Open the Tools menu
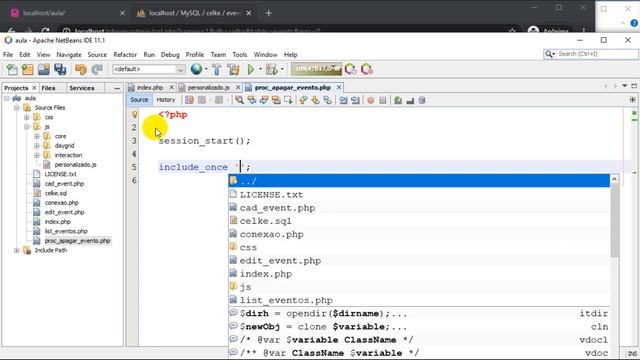Screen dimensions: 640x360 click(240, 54)
